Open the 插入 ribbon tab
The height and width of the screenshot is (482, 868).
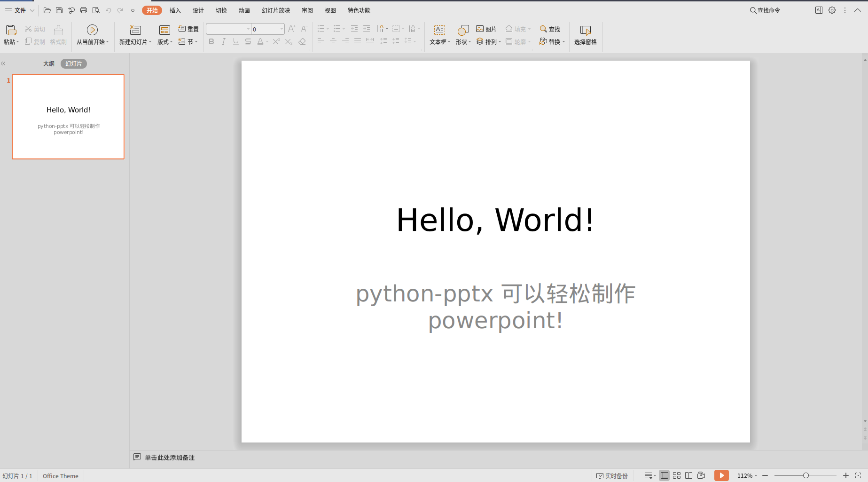[175, 10]
